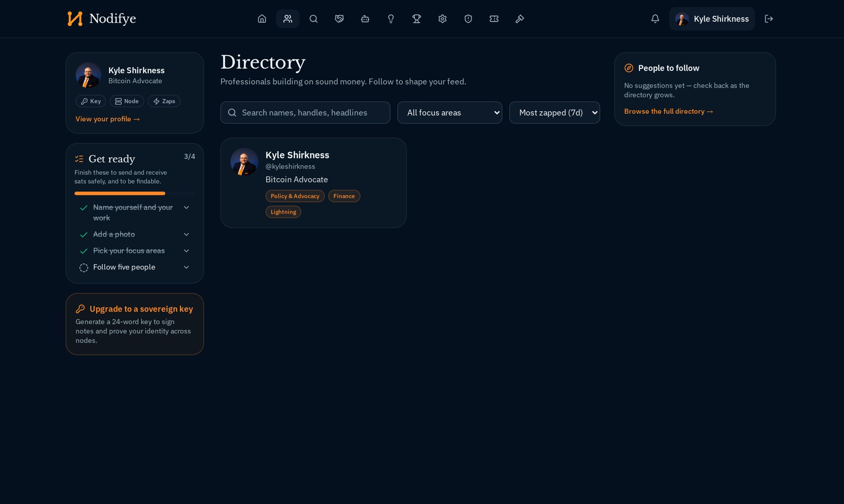Screen dimensions: 844x504
Task: Open the gear settings nav icon
Action: (x=443, y=19)
